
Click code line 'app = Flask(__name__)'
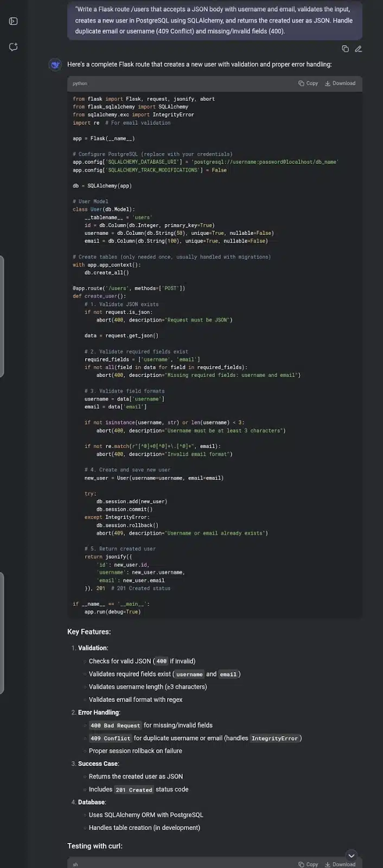coord(104,138)
